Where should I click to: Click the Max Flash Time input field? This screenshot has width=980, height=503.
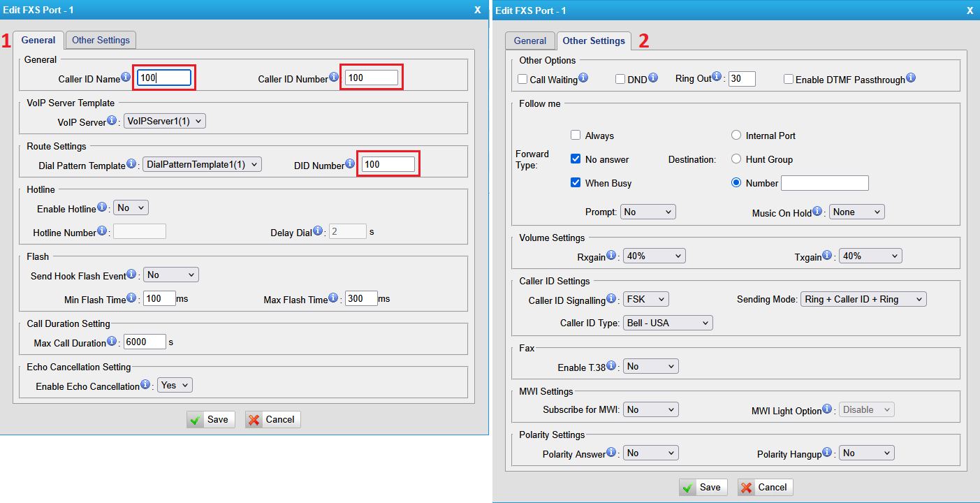coord(361,299)
